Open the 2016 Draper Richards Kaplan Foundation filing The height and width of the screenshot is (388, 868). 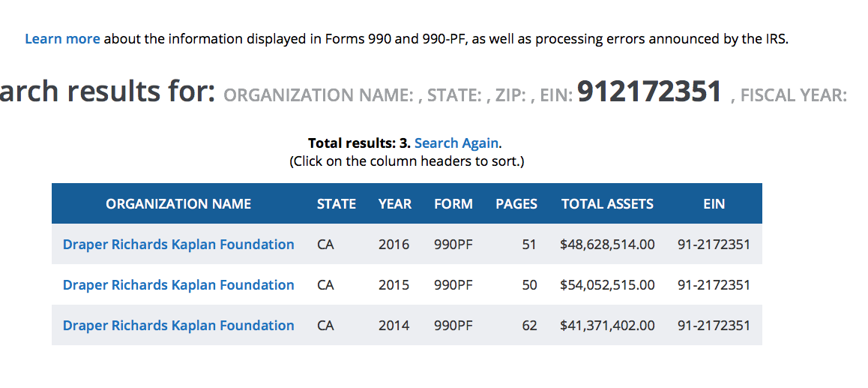(x=178, y=245)
